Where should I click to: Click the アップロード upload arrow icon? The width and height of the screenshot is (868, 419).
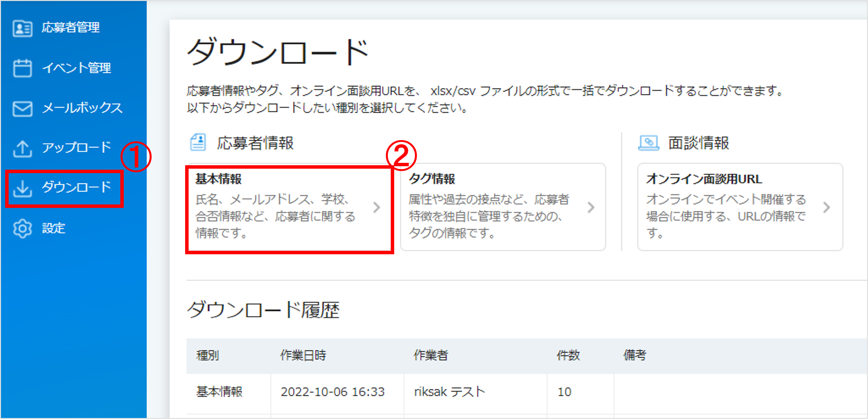22,149
